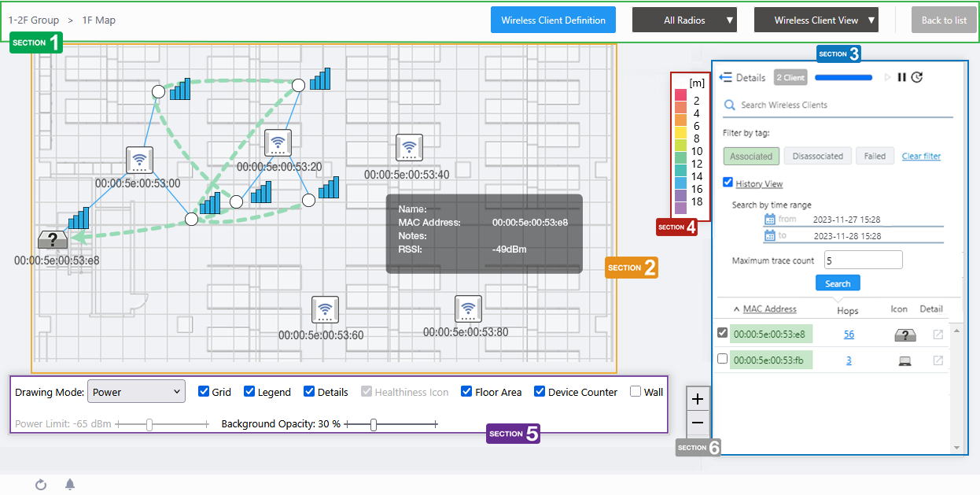
Task: Select the Failed filter tag
Action: pos(875,156)
